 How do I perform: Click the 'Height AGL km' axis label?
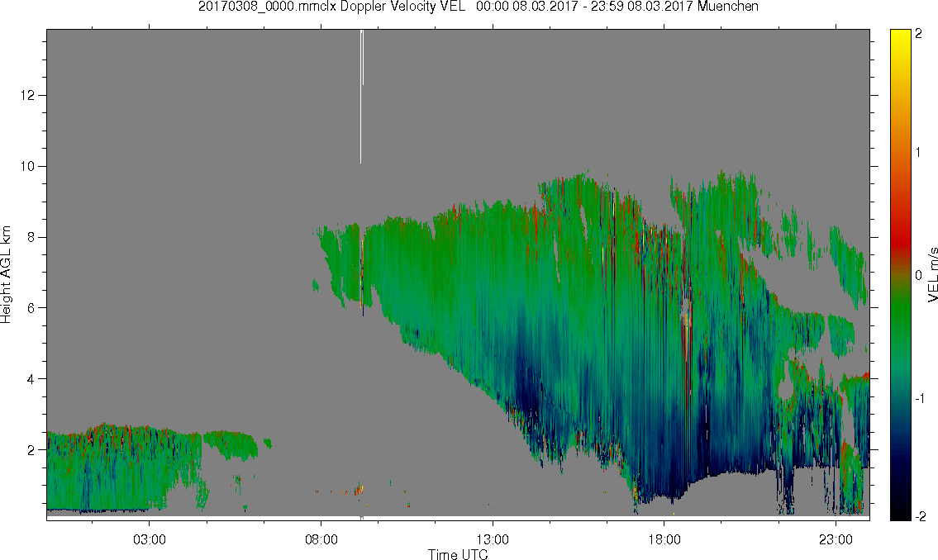tap(6, 275)
